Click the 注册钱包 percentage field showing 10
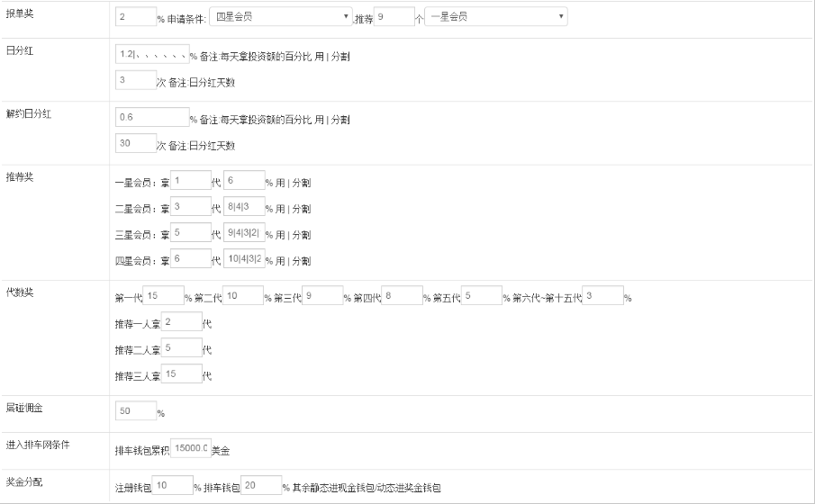Screen dimensions: 815x504 point(173,485)
